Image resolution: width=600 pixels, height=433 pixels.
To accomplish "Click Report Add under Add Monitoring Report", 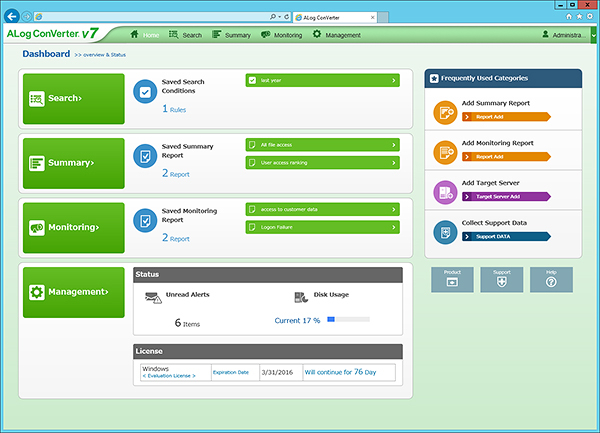I will click(506, 156).
